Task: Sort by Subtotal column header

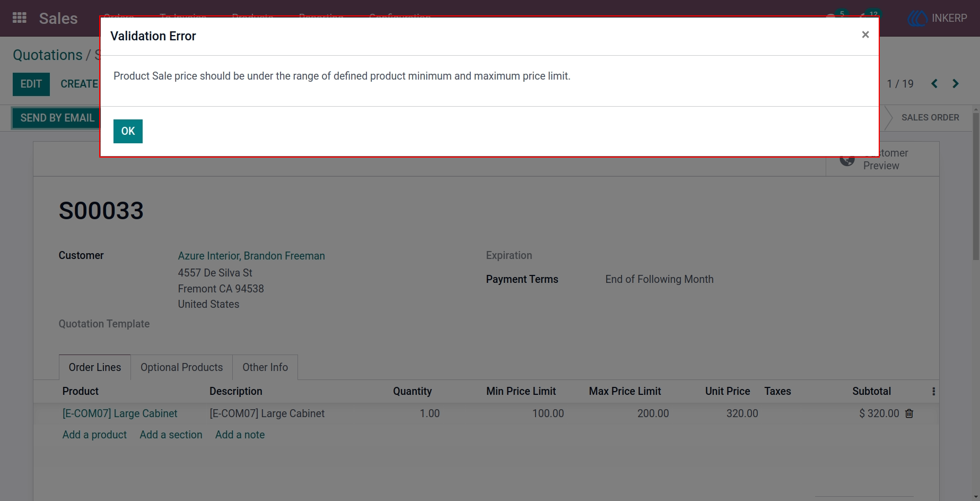Action: pos(871,391)
